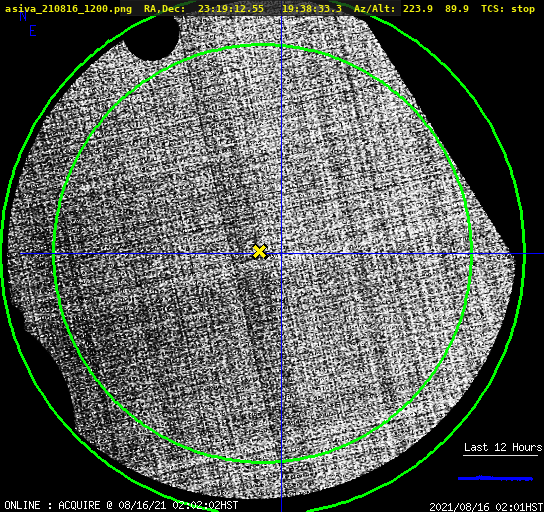Viewport: 544px width, 512px height.
Task: Select the asiva_210816_1200.png filename label
Action: [x=68, y=9]
